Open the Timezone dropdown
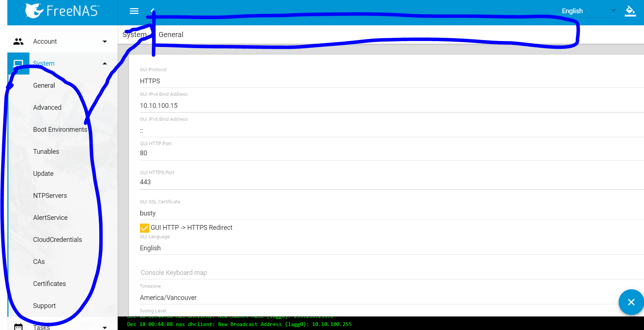This screenshot has height=330, width=644. pos(392,298)
